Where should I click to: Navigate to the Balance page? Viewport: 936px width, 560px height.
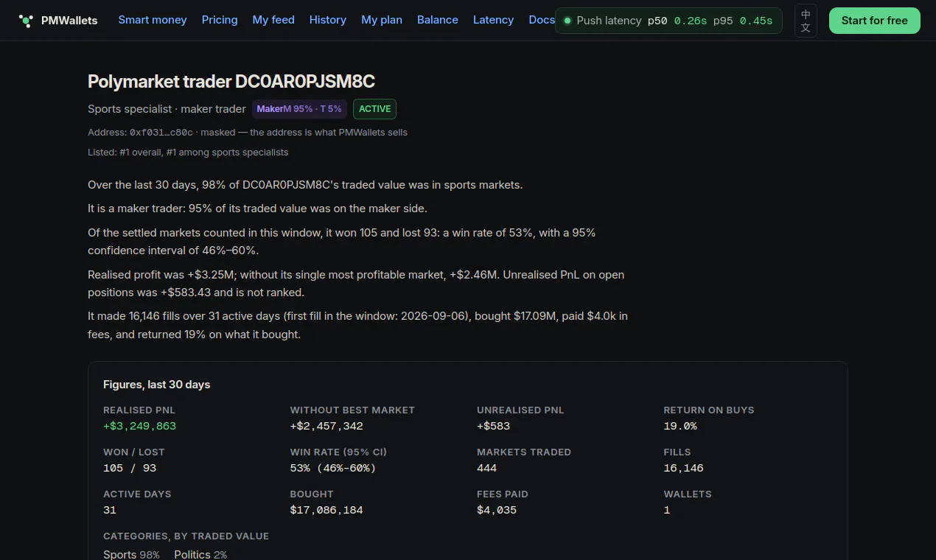tap(438, 20)
